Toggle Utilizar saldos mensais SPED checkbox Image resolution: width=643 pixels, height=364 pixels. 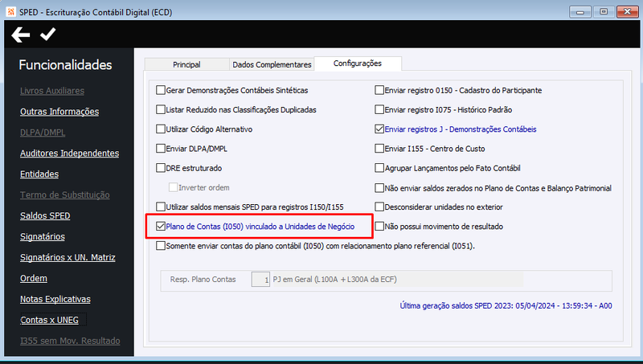161,207
